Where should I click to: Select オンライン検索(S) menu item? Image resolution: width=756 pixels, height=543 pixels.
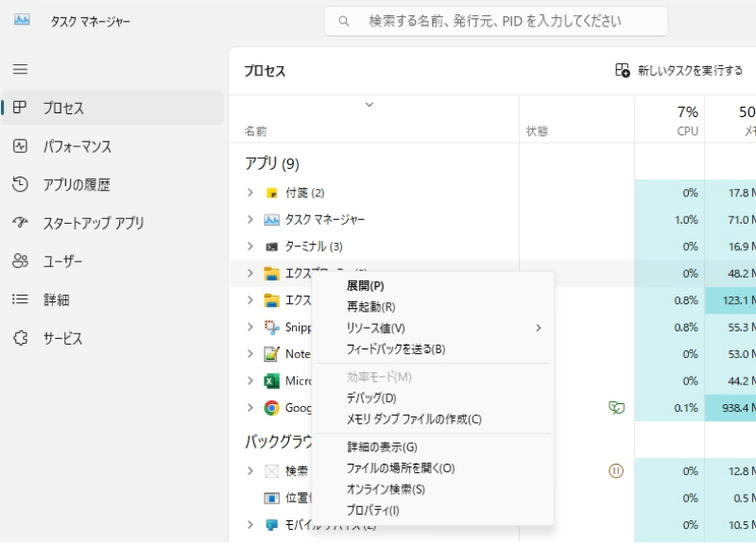pyautogui.click(x=433, y=489)
